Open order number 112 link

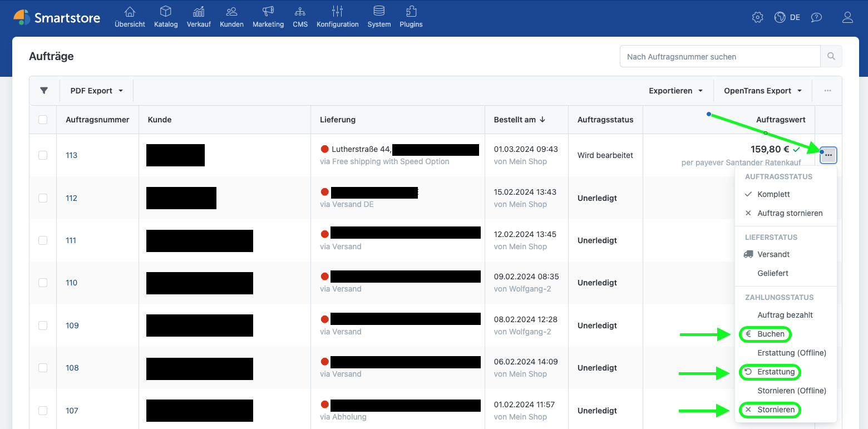(71, 198)
